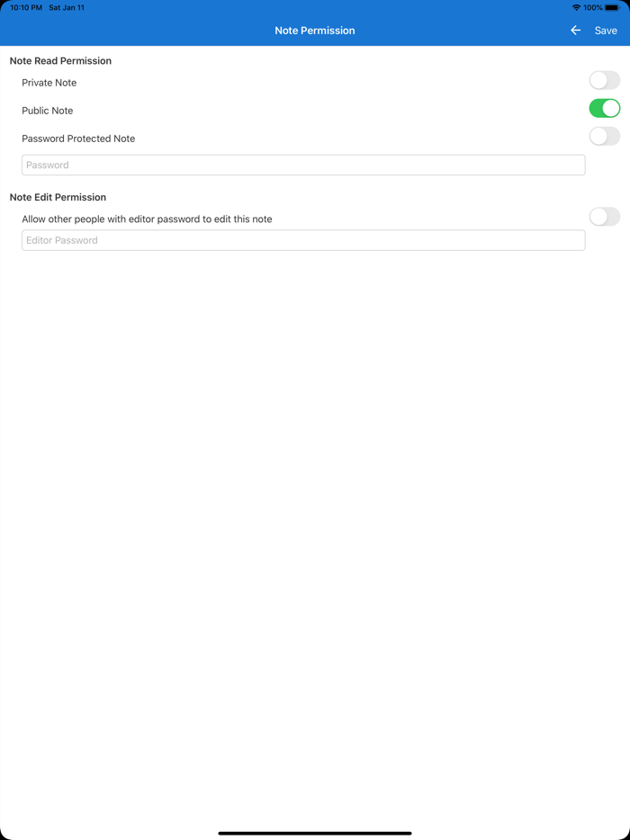Tap the Private Note label
Screen dimensions: 630x840
(x=49, y=82)
